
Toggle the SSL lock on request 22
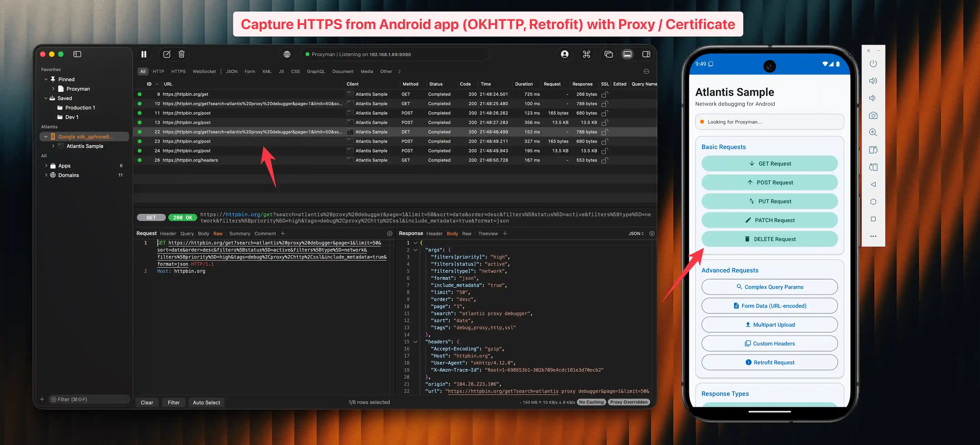(x=605, y=132)
